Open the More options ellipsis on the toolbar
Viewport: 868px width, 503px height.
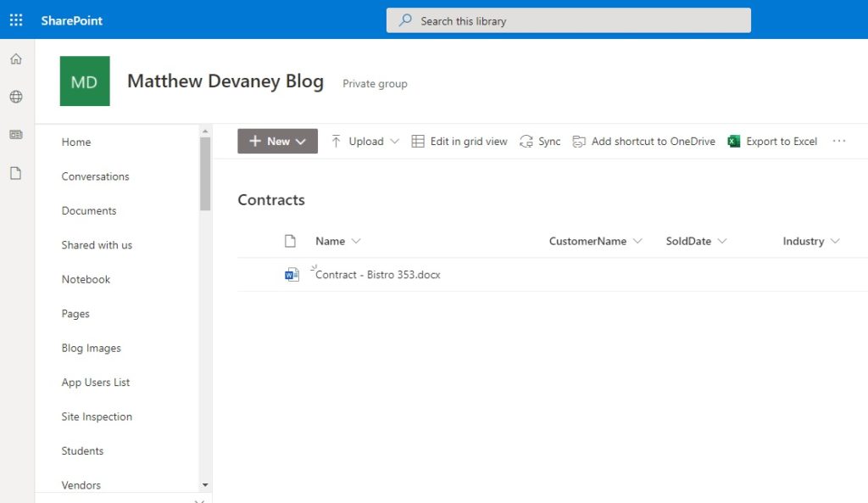tap(839, 142)
